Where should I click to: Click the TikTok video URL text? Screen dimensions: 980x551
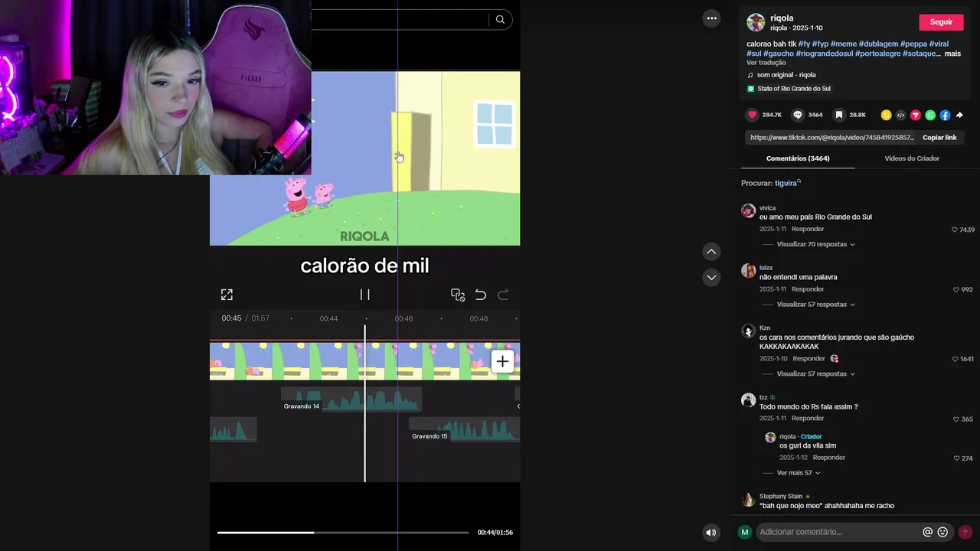point(832,138)
